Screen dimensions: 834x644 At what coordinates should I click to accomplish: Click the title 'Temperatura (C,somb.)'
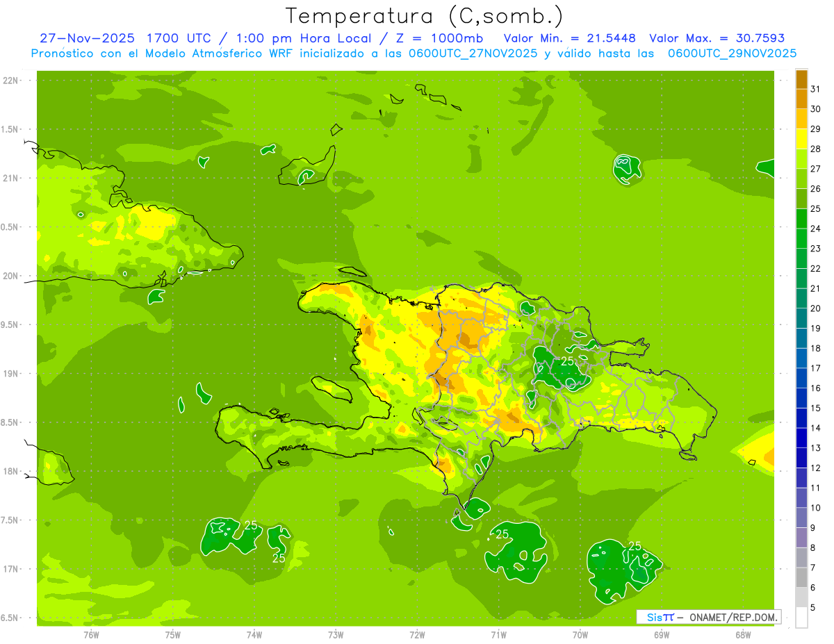click(x=424, y=16)
